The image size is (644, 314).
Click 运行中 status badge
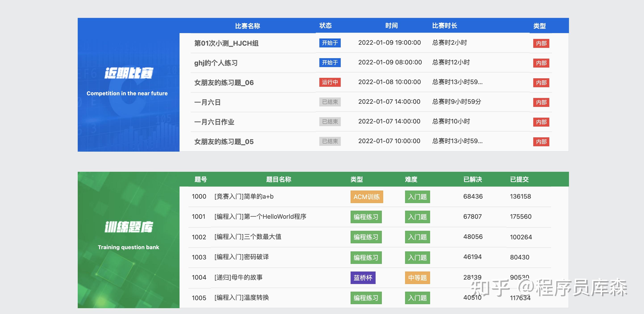click(330, 82)
